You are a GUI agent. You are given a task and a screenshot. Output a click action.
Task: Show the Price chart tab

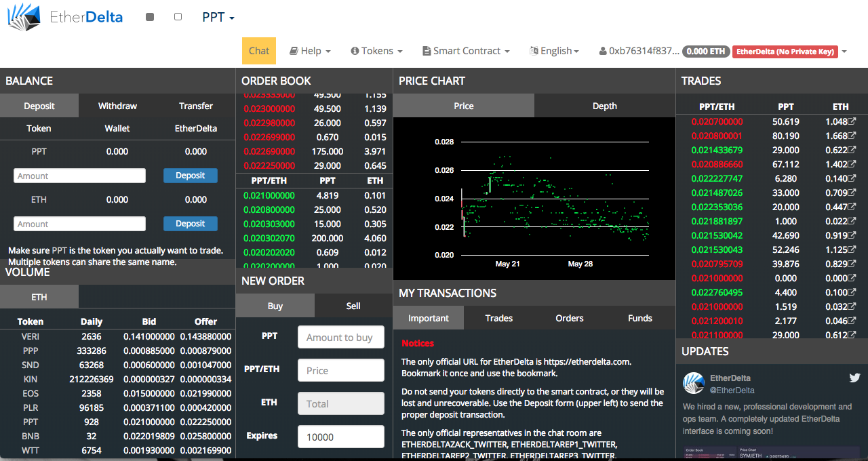464,106
